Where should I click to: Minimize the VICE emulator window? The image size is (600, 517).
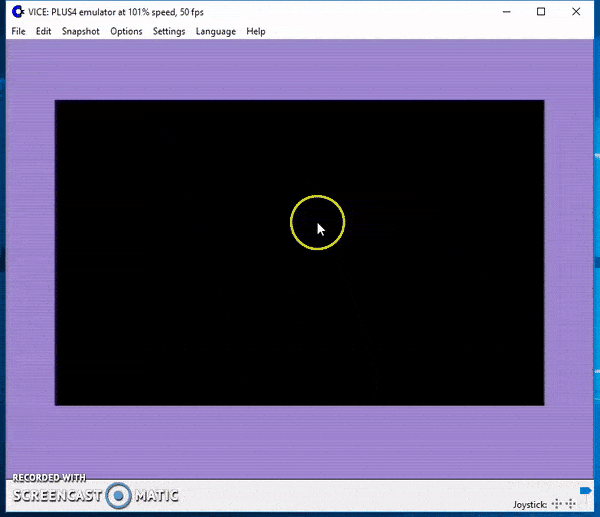pyautogui.click(x=507, y=12)
